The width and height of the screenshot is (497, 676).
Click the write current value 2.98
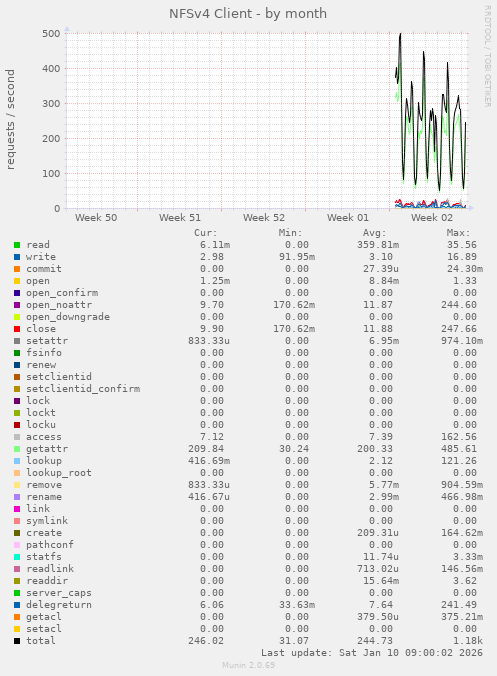click(x=212, y=257)
